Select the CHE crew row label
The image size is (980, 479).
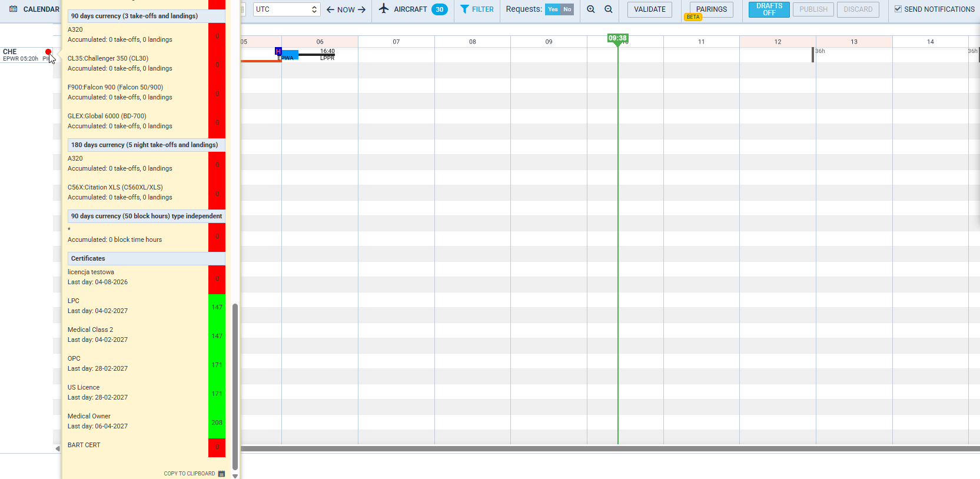[x=10, y=52]
